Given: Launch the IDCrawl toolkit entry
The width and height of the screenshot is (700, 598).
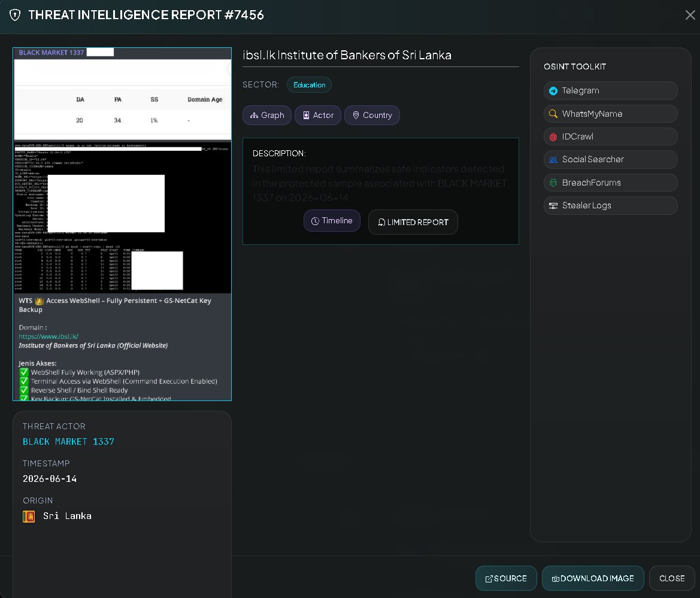Looking at the screenshot, I should pos(610,136).
